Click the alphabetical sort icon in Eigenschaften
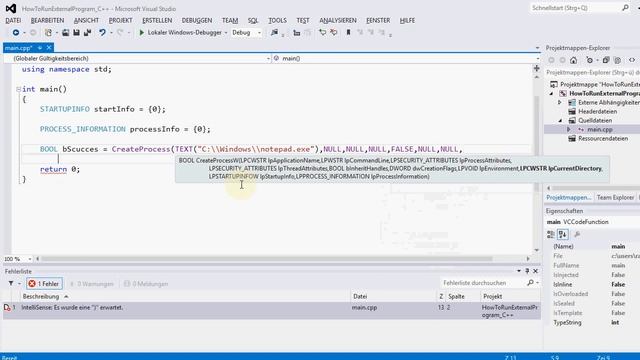This screenshot has height=360, width=640. (563, 234)
